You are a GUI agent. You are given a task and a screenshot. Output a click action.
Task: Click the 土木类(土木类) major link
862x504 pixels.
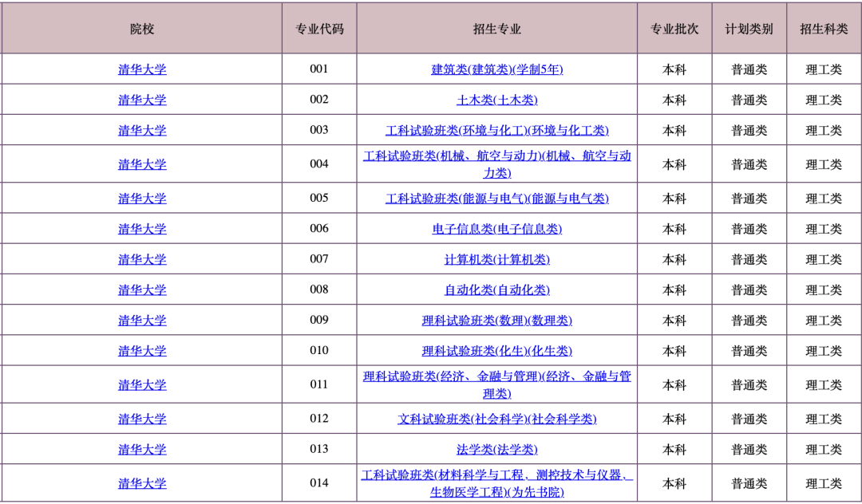coord(496,100)
